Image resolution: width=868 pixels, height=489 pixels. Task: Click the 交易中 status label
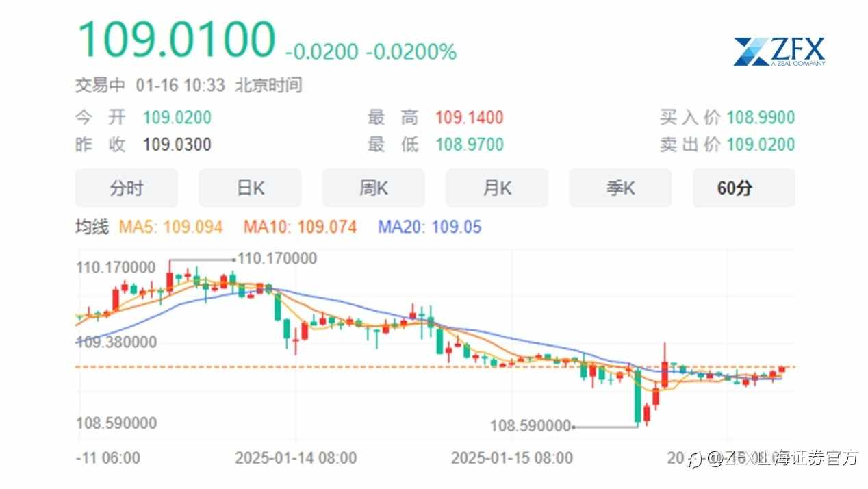click(100, 86)
